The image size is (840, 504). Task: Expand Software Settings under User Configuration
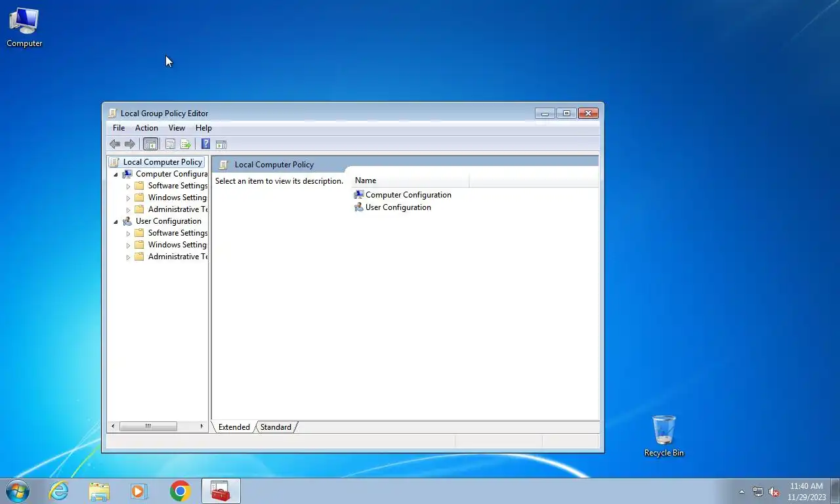pyautogui.click(x=128, y=234)
